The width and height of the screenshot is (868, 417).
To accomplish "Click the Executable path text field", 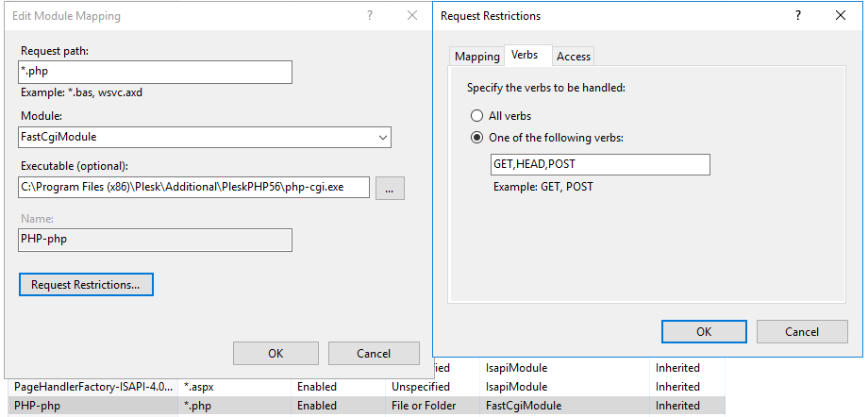I will click(x=193, y=187).
